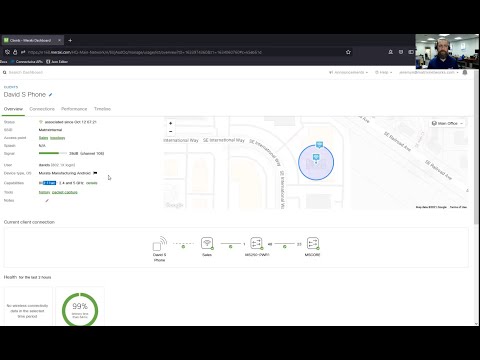Click the Pocket save icon in toolbar
Viewport: 480px width, 360px height.
[x=401, y=52]
